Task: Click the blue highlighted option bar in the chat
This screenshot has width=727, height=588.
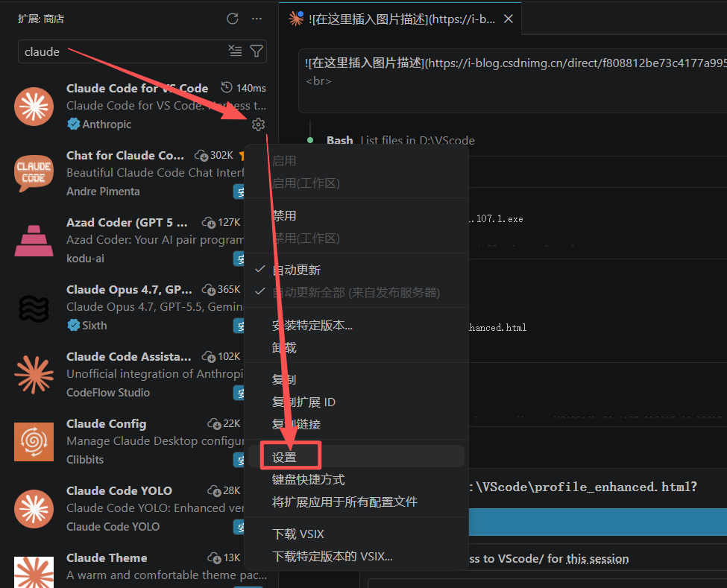Action: pos(598,522)
